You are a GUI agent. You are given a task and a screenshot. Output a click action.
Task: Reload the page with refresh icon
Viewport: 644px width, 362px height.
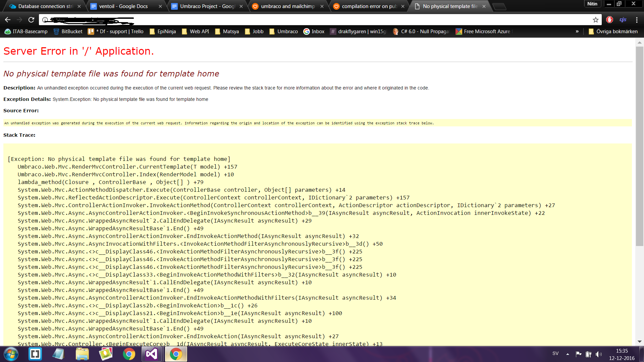click(x=31, y=20)
